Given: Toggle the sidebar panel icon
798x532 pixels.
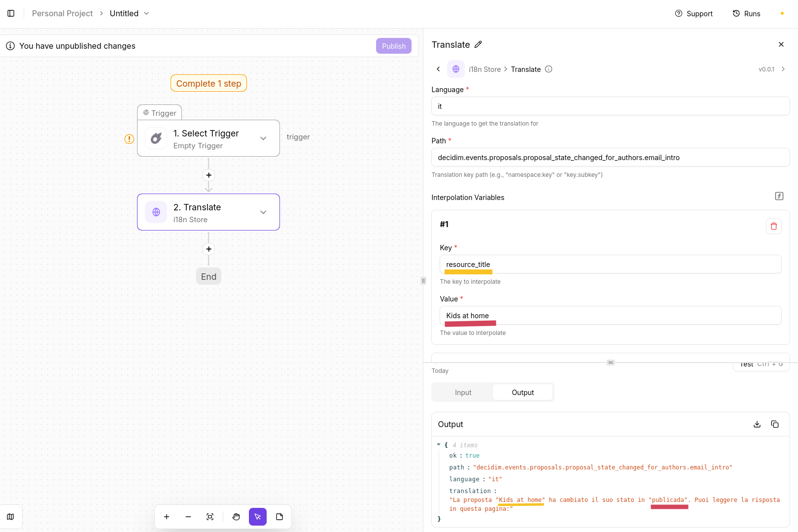Looking at the screenshot, I should [11, 13].
